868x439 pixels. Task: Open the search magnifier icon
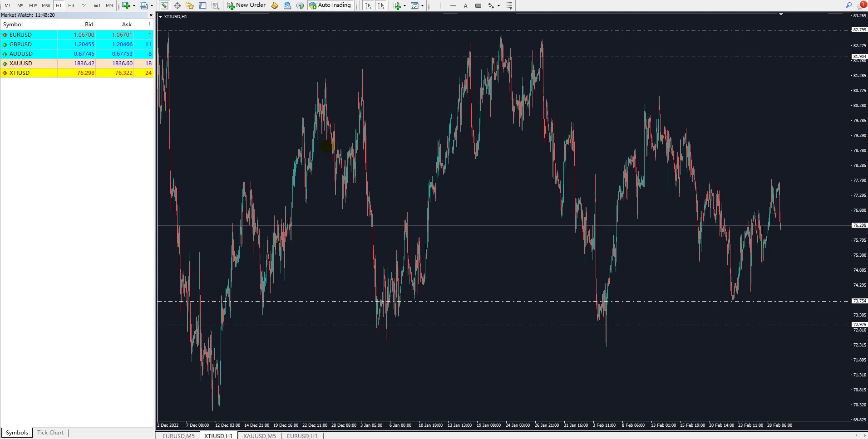(x=848, y=5)
